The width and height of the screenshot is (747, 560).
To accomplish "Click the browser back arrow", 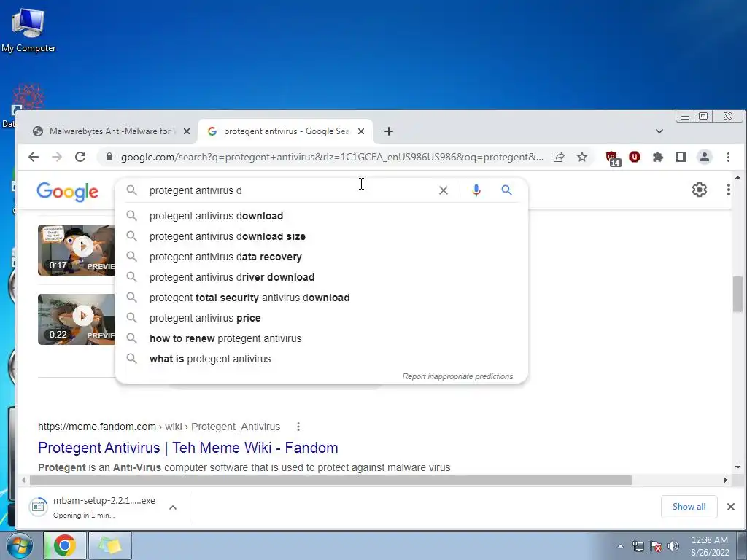I will (x=34, y=157).
